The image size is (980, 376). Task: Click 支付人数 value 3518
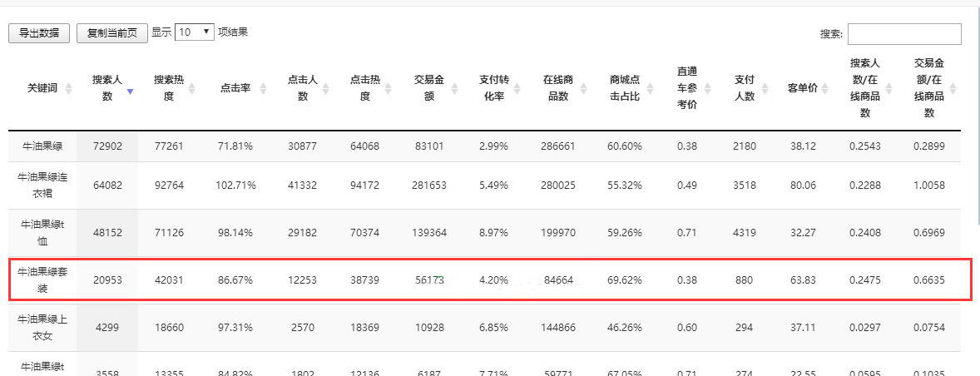click(x=745, y=186)
